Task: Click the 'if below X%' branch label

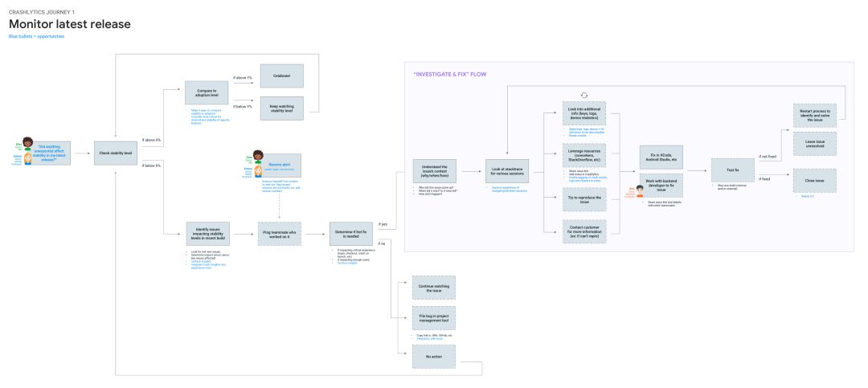Action: tap(152, 165)
